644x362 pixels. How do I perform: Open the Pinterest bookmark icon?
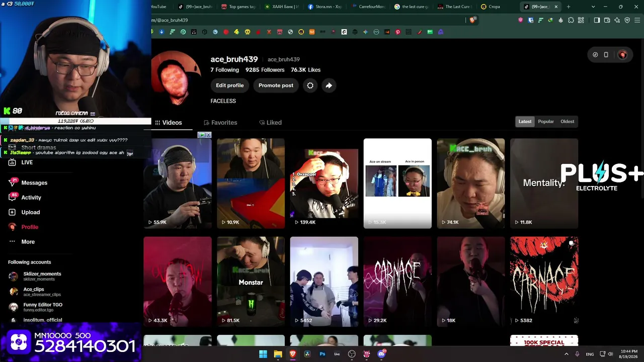(x=397, y=32)
